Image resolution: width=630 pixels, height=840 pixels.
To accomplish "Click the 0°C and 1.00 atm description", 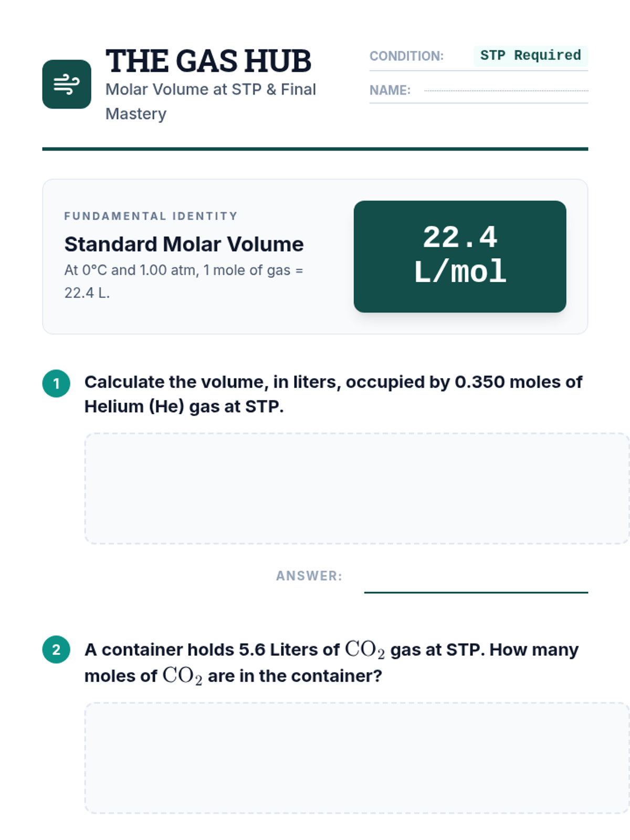I will point(184,281).
